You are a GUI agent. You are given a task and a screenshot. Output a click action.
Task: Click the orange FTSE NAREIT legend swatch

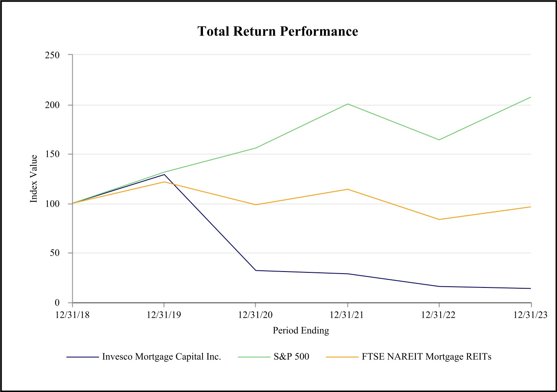pyautogui.click(x=342, y=357)
